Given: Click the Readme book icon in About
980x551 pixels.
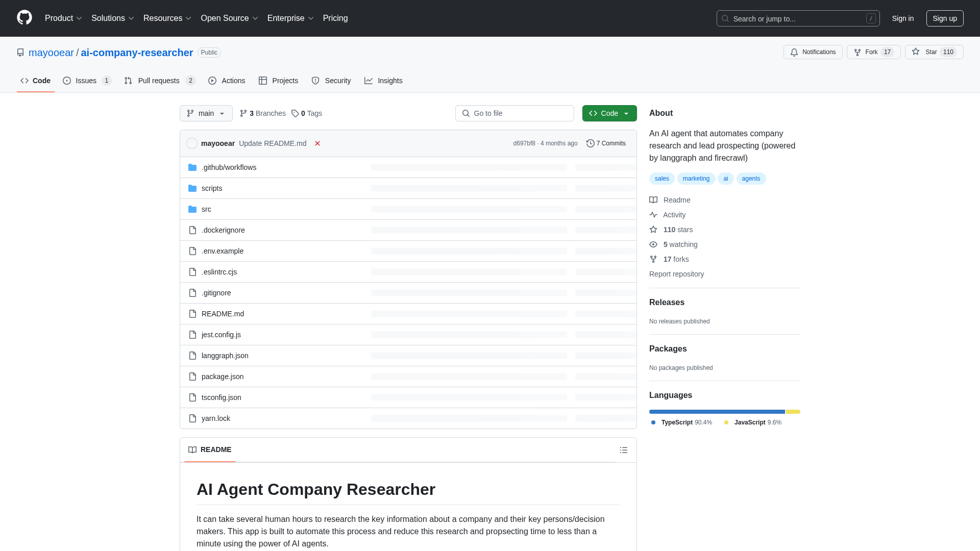Looking at the screenshot, I should [653, 200].
